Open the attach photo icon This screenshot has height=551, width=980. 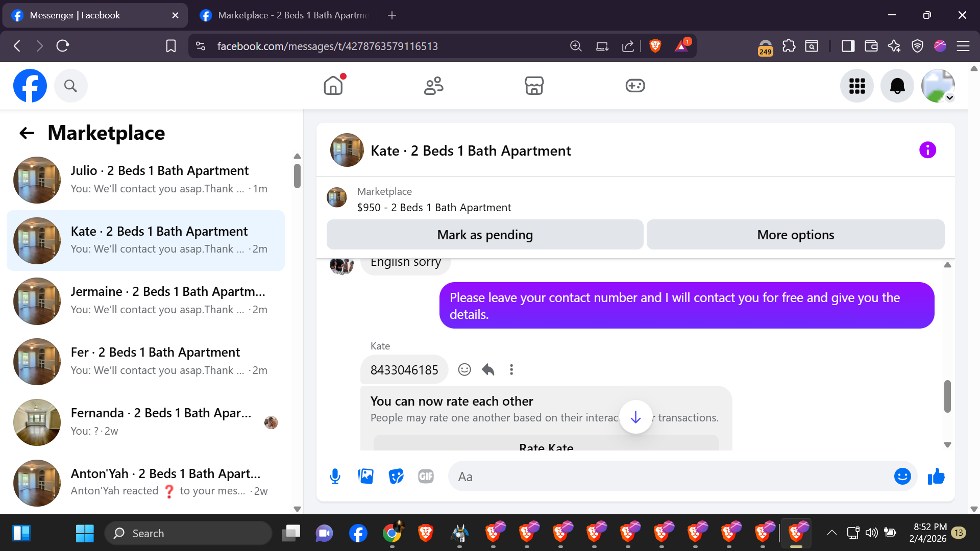[x=365, y=477]
